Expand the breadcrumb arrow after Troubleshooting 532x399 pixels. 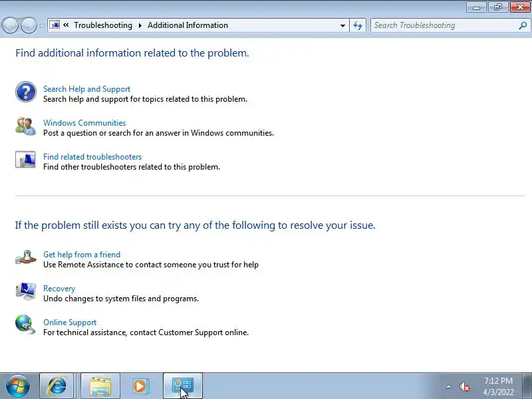pos(140,25)
